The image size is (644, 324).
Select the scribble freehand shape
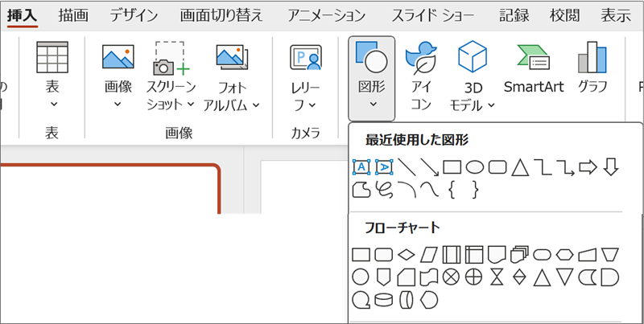[x=384, y=190]
